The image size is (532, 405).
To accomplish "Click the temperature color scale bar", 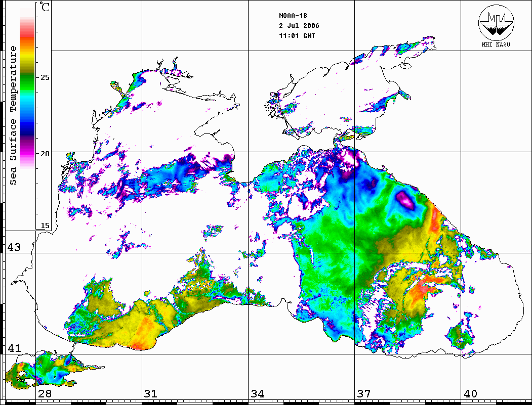I will click(x=27, y=88).
